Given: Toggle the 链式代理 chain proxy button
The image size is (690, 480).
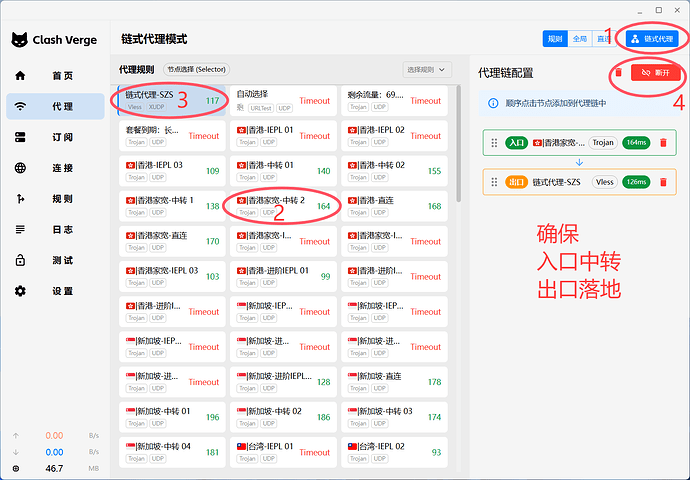Looking at the screenshot, I should (x=652, y=39).
